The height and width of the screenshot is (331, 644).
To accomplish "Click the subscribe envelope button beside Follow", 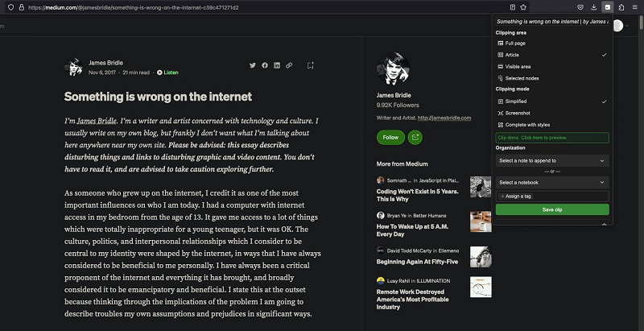I will [x=415, y=138].
